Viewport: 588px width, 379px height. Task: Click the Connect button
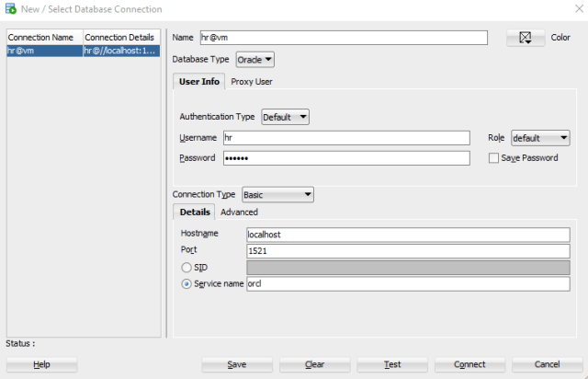click(469, 364)
